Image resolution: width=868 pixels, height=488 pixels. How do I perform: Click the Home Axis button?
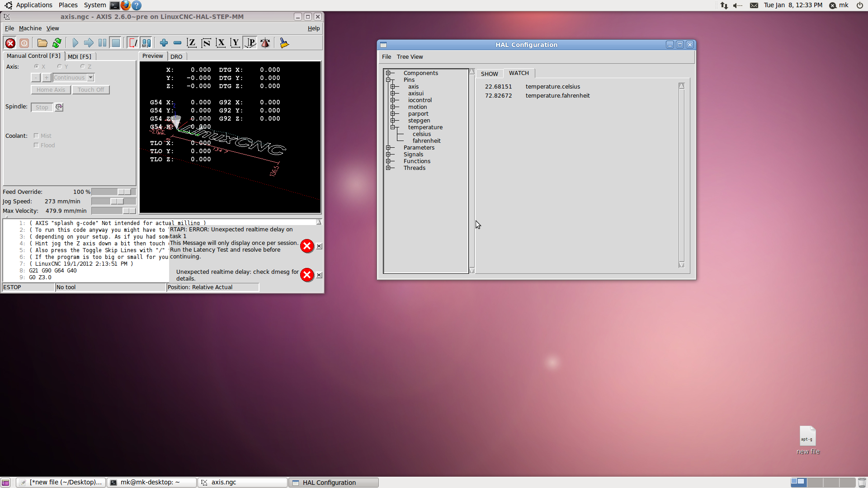click(x=51, y=89)
